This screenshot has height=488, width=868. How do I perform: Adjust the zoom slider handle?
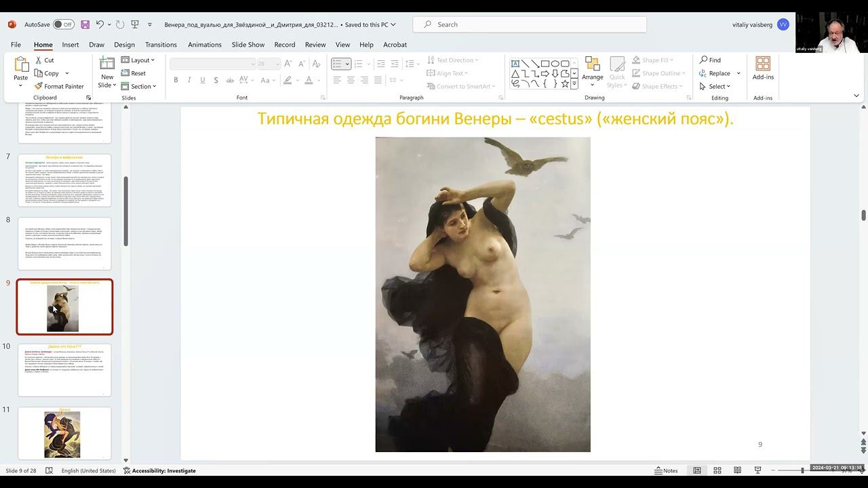click(802, 470)
